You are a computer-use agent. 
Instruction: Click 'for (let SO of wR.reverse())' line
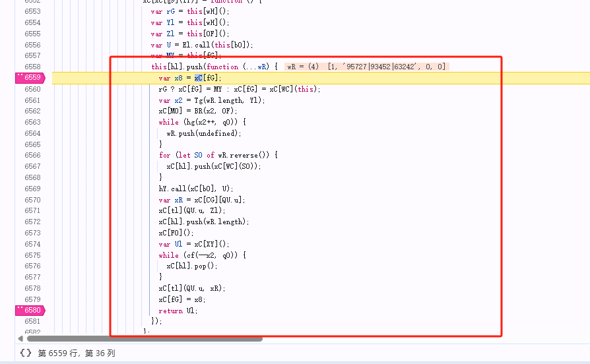[218, 156]
